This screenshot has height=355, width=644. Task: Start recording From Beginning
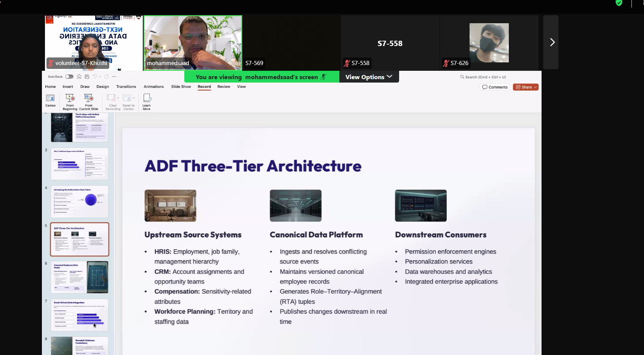70,102
